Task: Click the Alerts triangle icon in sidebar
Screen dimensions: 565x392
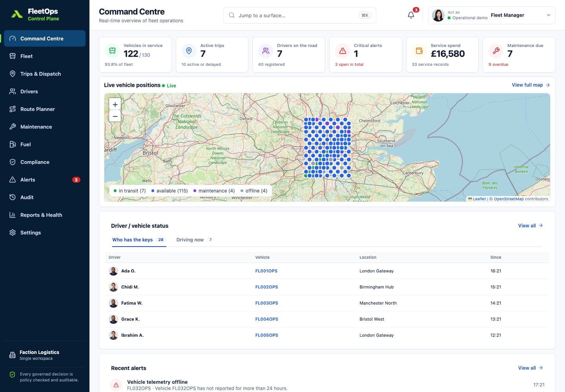Action: pyautogui.click(x=13, y=180)
